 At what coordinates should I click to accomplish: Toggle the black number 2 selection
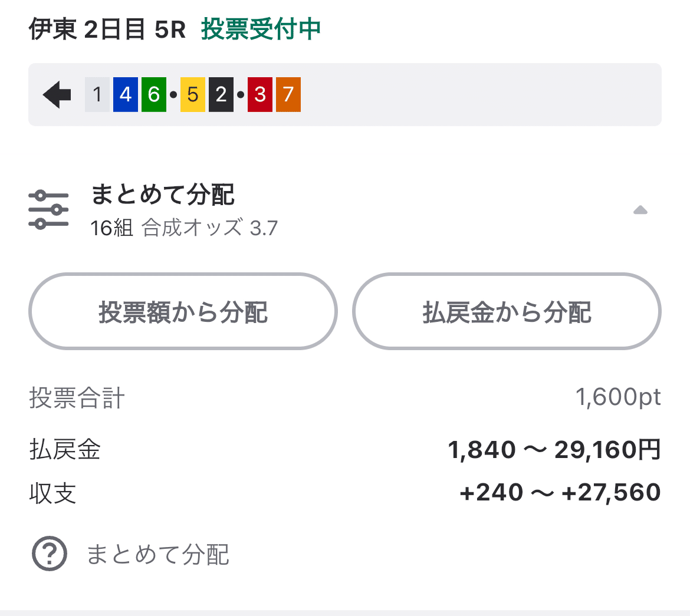tap(221, 94)
